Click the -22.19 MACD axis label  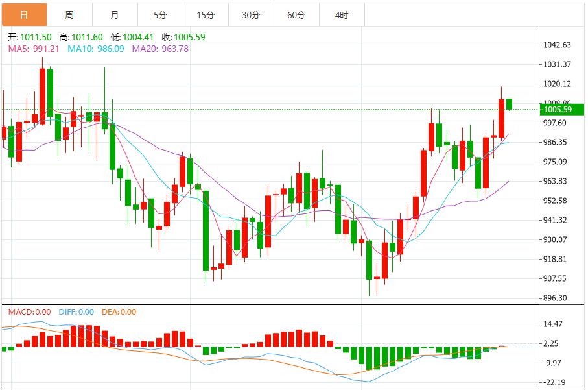click(x=554, y=382)
